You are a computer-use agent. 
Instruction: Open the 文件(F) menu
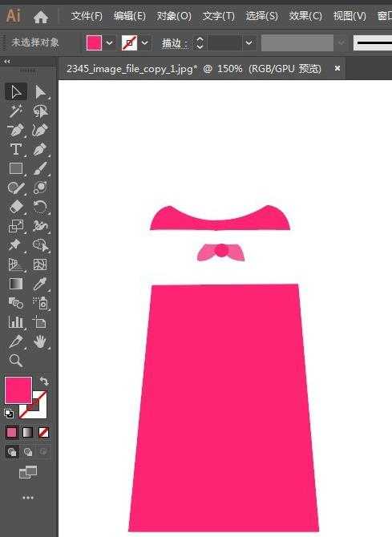coord(87,16)
